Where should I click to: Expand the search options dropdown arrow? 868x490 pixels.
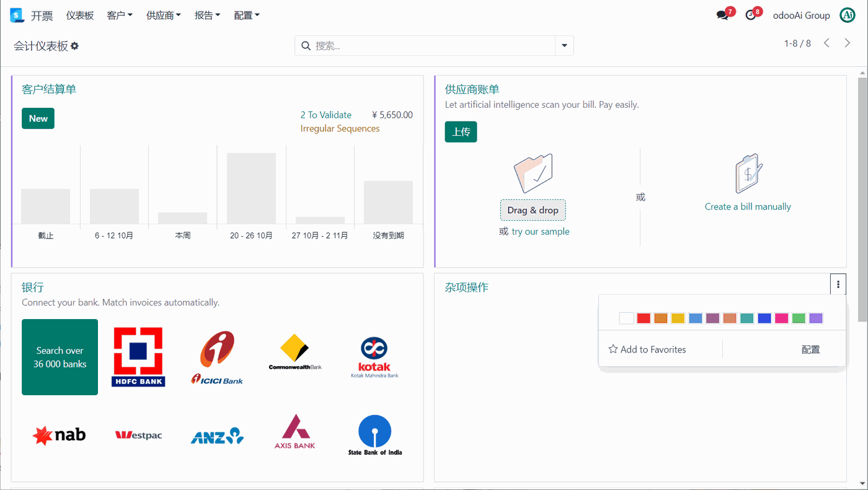click(x=564, y=46)
